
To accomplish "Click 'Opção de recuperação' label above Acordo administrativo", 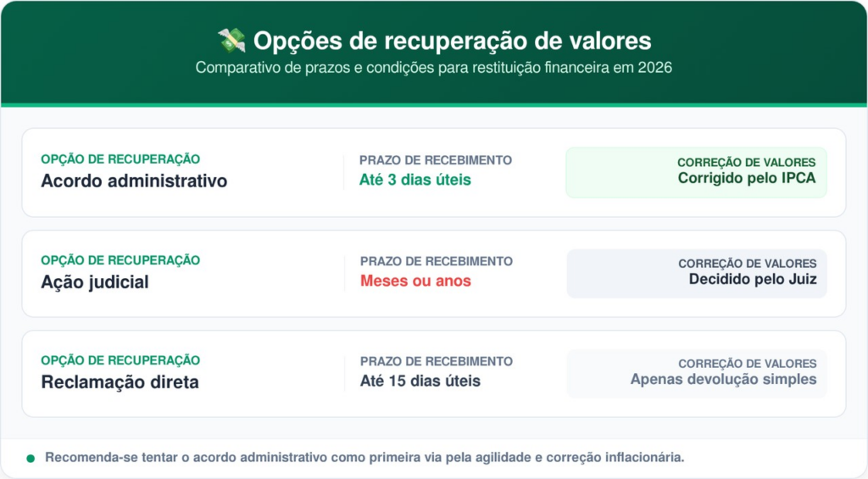I will (120, 159).
